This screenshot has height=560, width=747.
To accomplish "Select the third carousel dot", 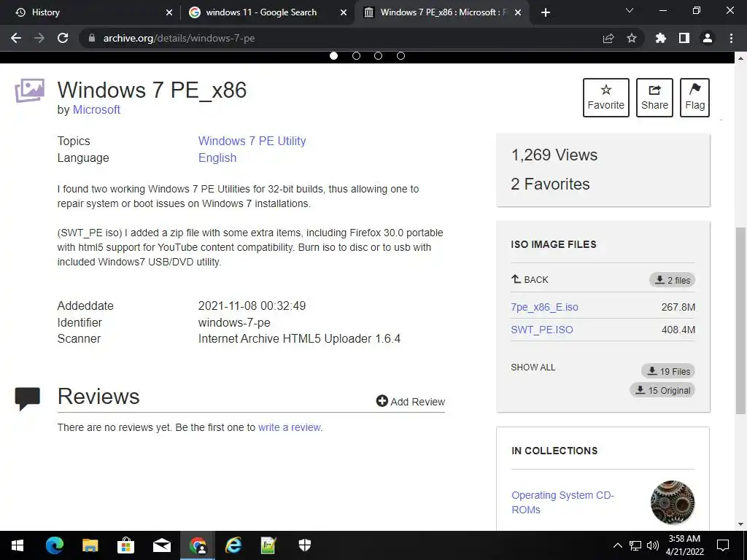I will pyautogui.click(x=379, y=55).
